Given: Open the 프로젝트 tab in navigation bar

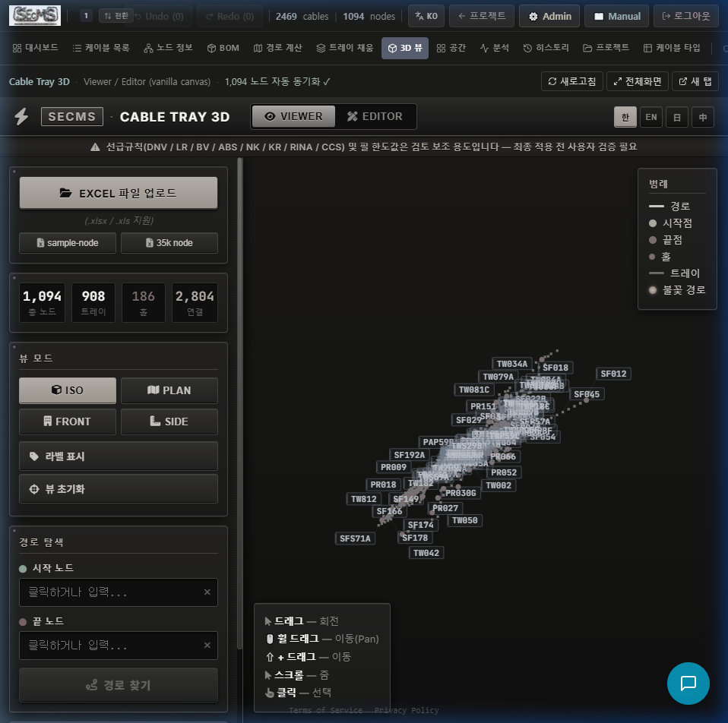Looking at the screenshot, I should pos(606,48).
